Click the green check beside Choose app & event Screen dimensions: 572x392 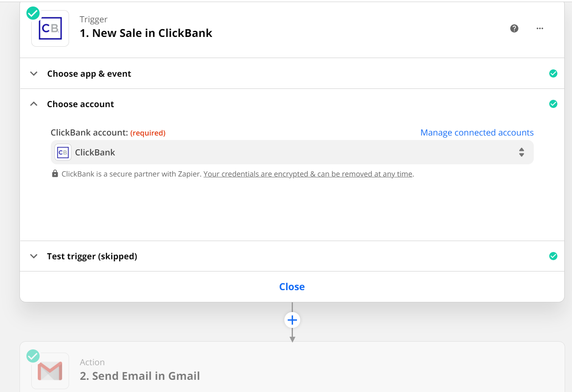pos(553,73)
